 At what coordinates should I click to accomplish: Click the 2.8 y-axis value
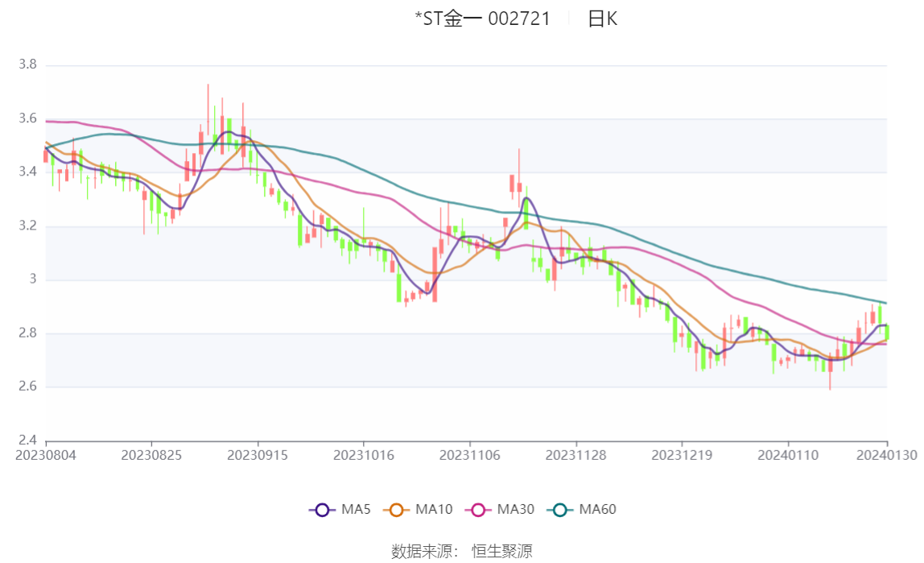(x=27, y=333)
